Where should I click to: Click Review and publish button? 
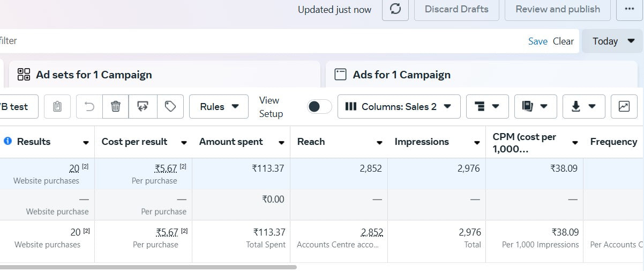[558, 9]
